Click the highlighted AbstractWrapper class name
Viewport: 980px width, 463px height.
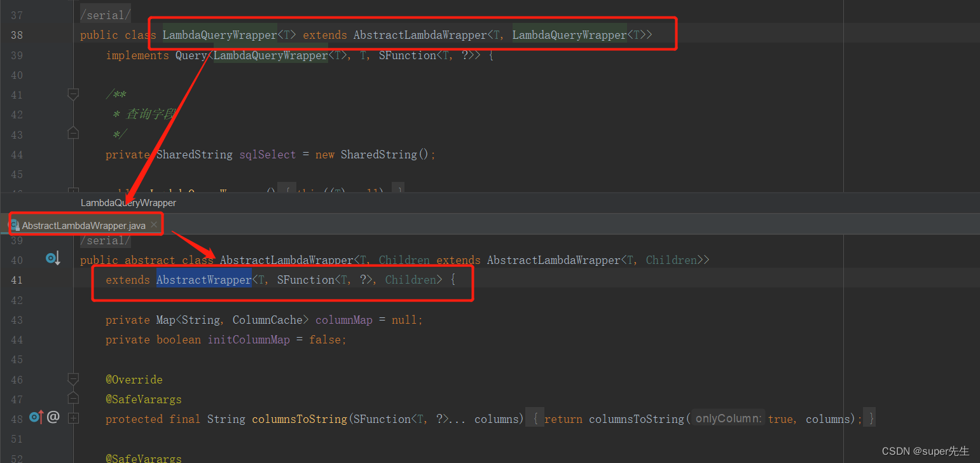click(x=204, y=280)
